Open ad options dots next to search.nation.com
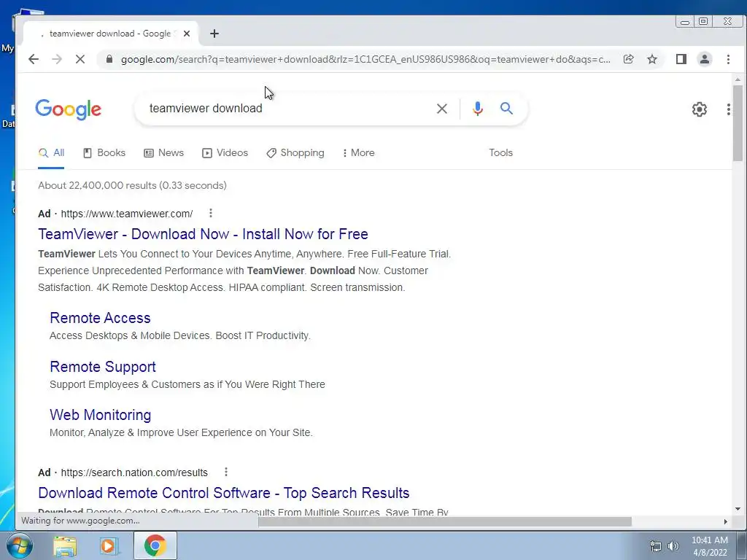Image resolution: width=747 pixels, height=560 pixels. [226, 472]
